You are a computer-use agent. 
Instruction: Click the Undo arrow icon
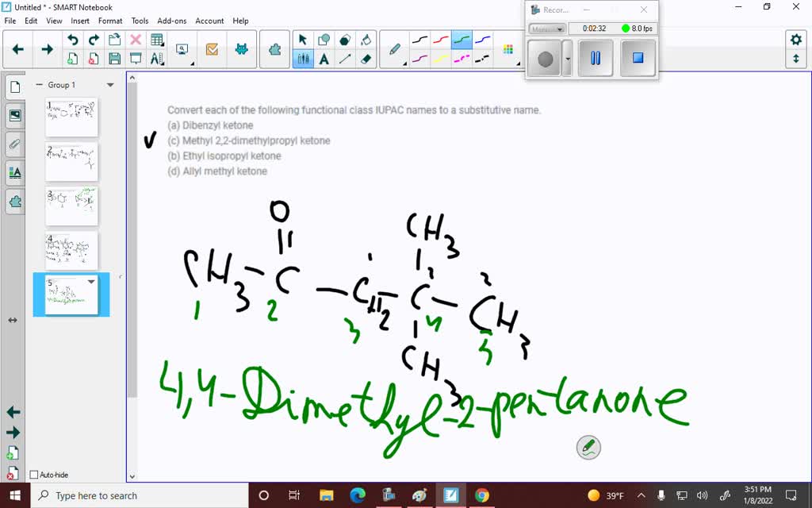point(73,37)
